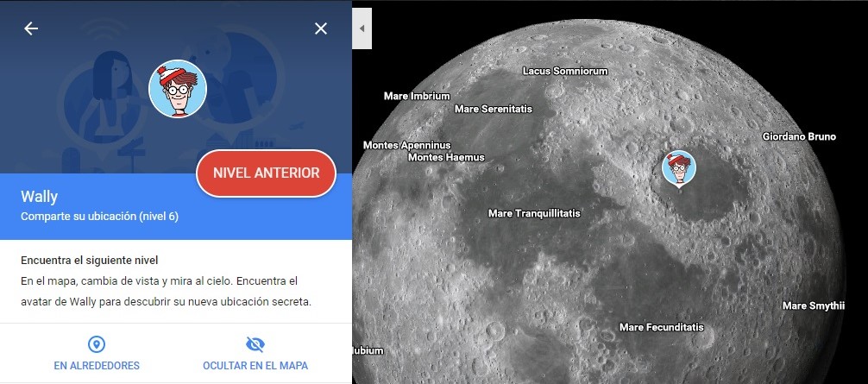Viewport: 868px width, 384px height.
Task: Collapse the side panel with arrow tab
Action: (362, 28)
